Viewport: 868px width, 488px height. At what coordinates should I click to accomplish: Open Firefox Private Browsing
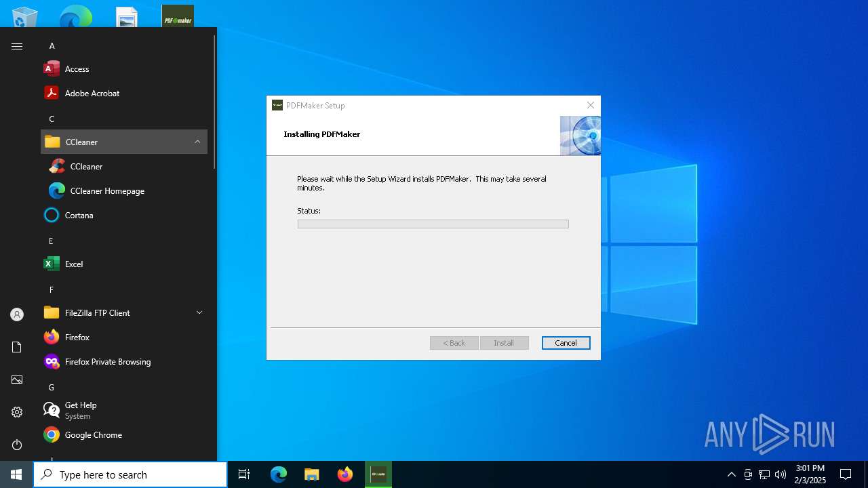(124, 361)
